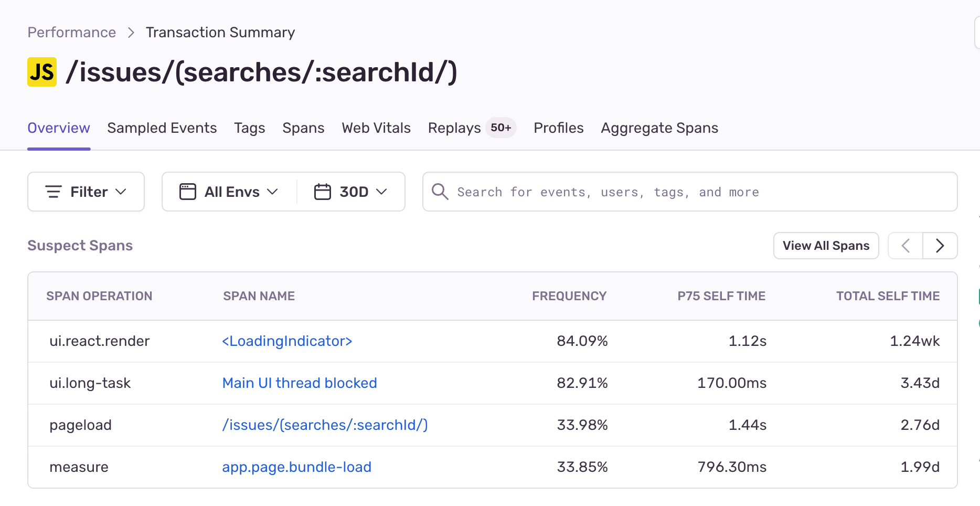
Task: Click the filter lines icon
Action: coord(54,192)
